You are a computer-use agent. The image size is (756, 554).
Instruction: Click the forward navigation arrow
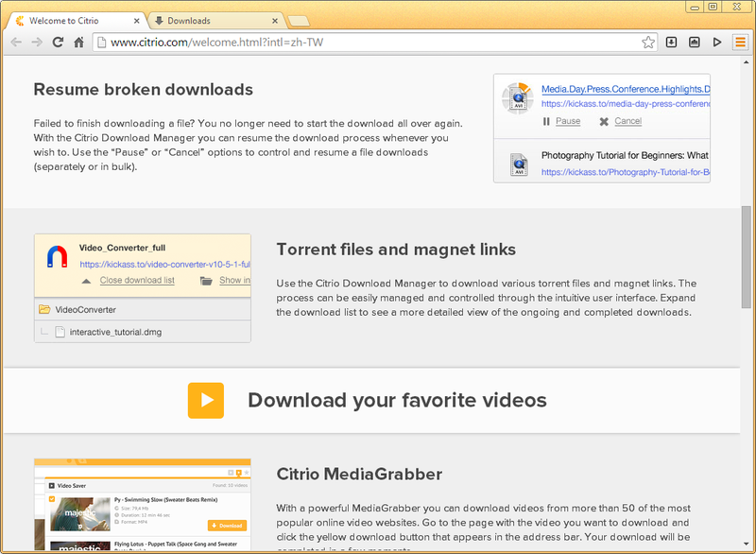37,43
